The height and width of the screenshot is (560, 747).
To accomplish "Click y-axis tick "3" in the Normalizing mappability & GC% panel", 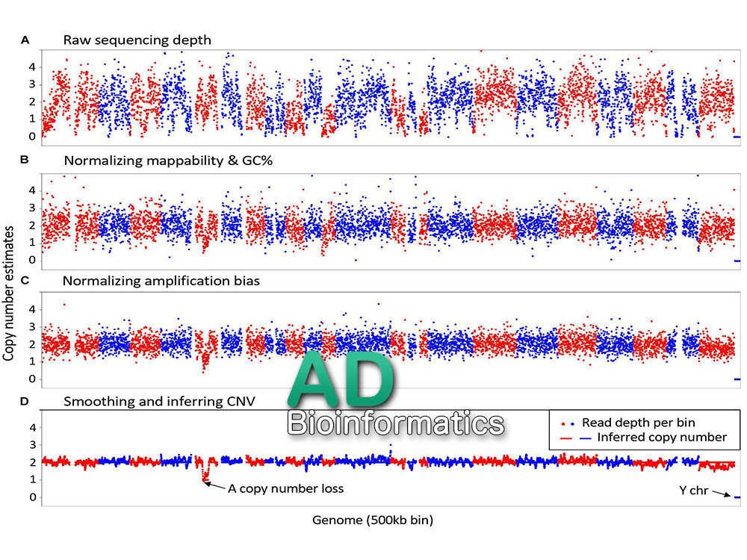I will [x=32, y=208].
